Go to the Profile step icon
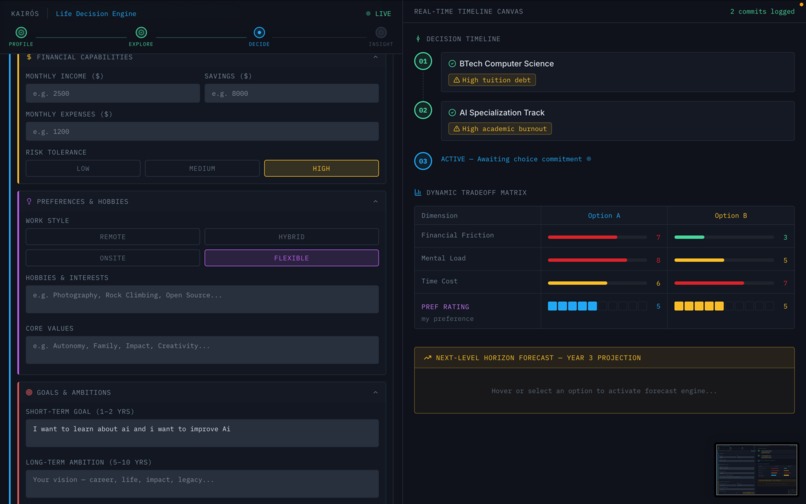The height and width of the screenshot is (504, 806). (21, 32)
